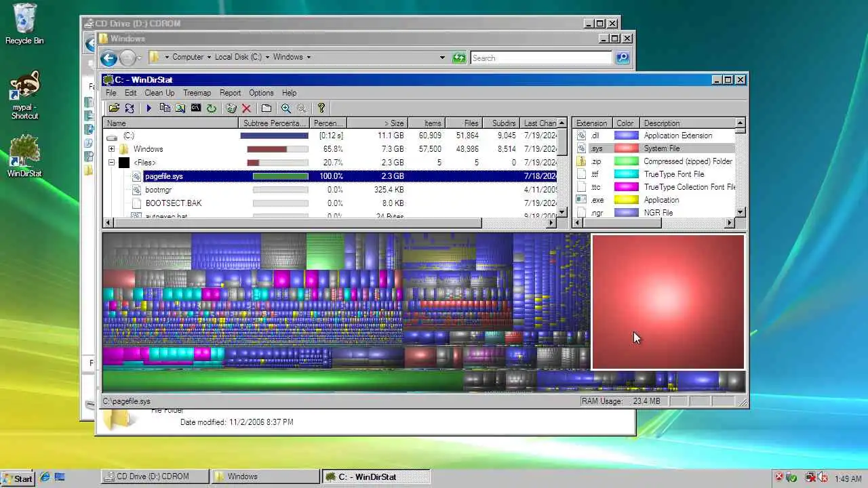The image size is (868, 488).
Task: Click the Refresh All toolbar icon
Action: [x=130, y=108]
